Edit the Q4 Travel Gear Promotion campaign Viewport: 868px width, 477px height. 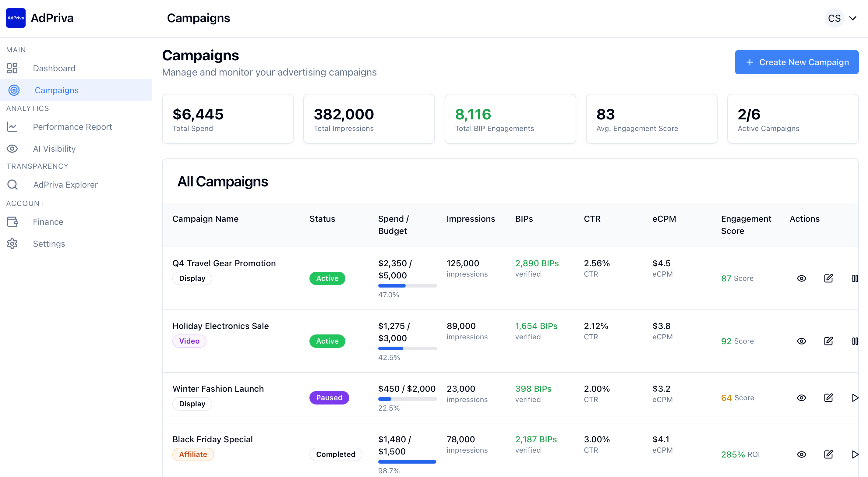tap(828, 278)
